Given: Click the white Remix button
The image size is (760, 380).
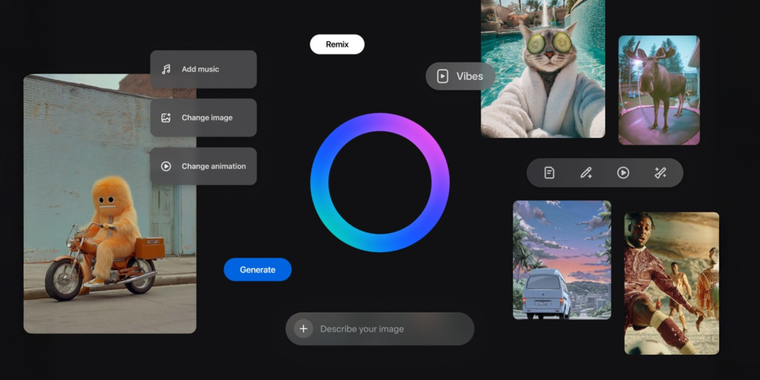Looking at the screenshot, I should 337,44.
